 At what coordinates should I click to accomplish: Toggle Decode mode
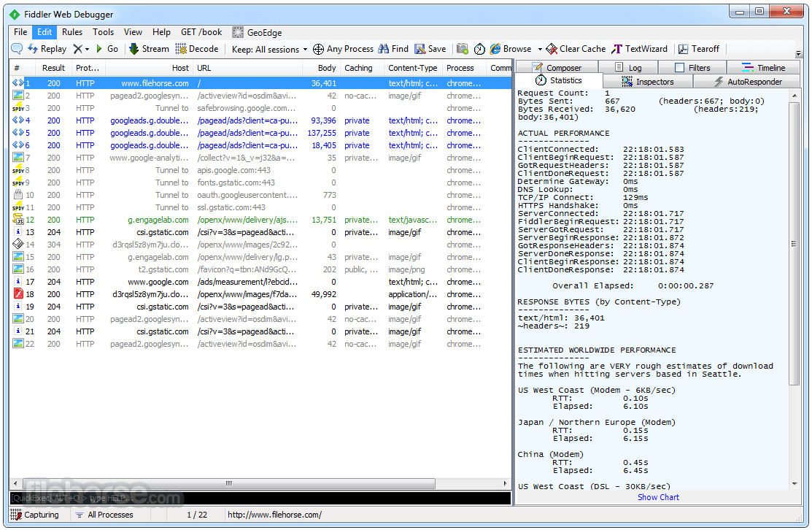tap(197, 49)
